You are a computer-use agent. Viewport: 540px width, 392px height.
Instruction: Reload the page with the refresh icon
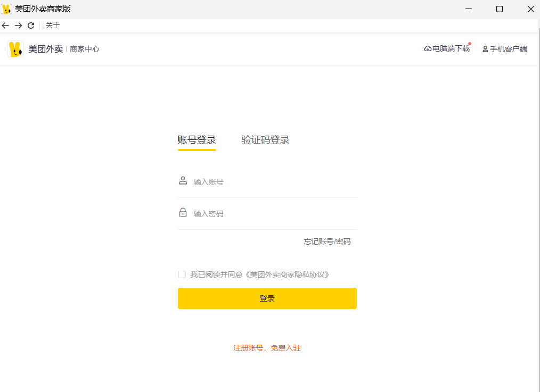(x=31, y=26)
